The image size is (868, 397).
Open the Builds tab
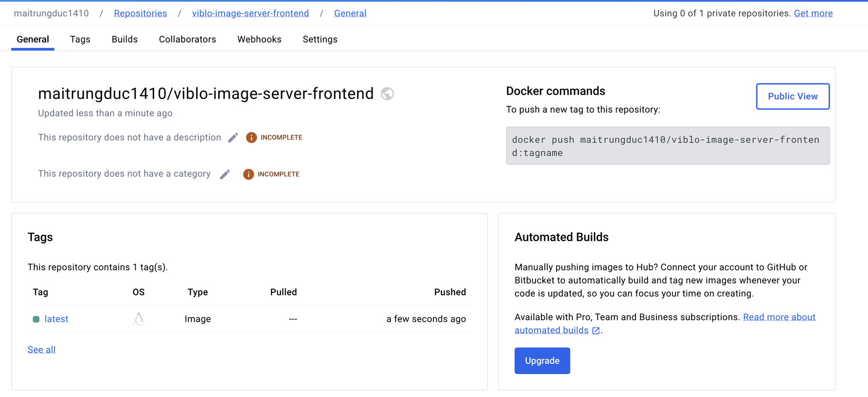125,39
